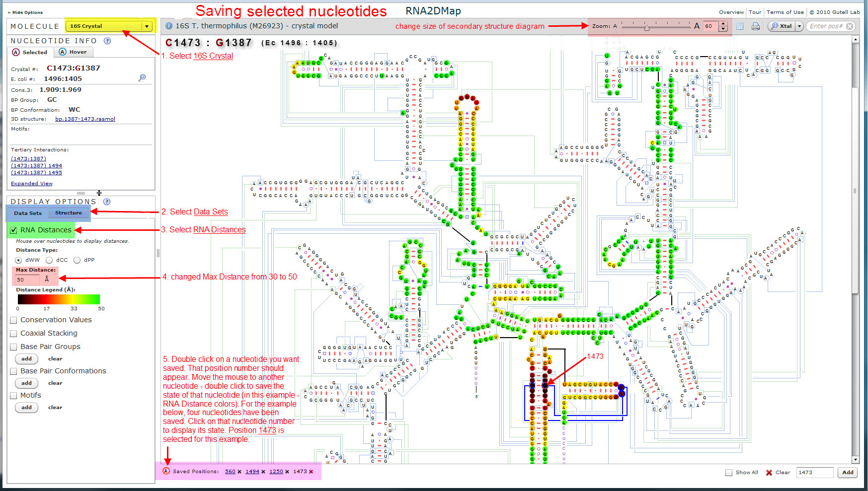Click the table view icon in toolbar

pyautogui.click(x=740, y=26)
